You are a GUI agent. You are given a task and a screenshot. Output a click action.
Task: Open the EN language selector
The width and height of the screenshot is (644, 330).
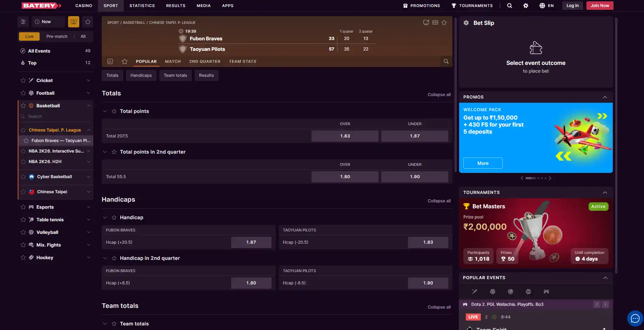coord(546,6)
